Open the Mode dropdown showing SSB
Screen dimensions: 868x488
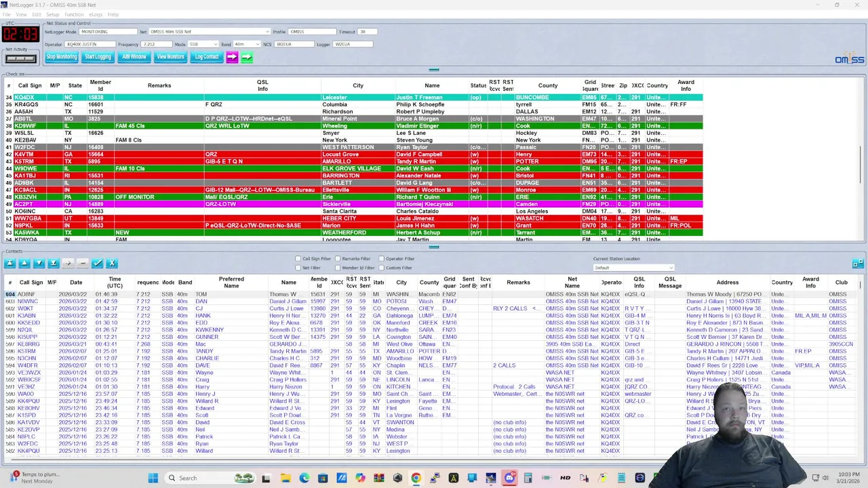[203, 44]
